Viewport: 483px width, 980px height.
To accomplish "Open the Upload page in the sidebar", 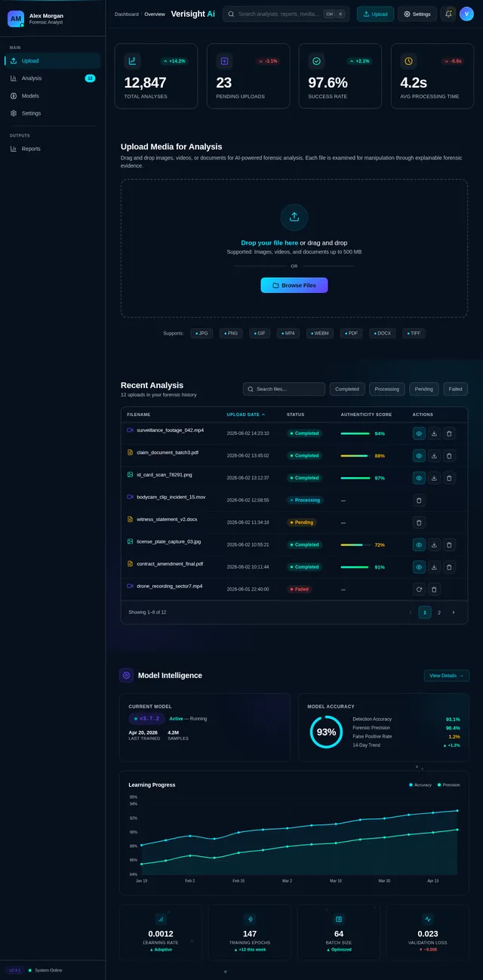I will point(53,61).
